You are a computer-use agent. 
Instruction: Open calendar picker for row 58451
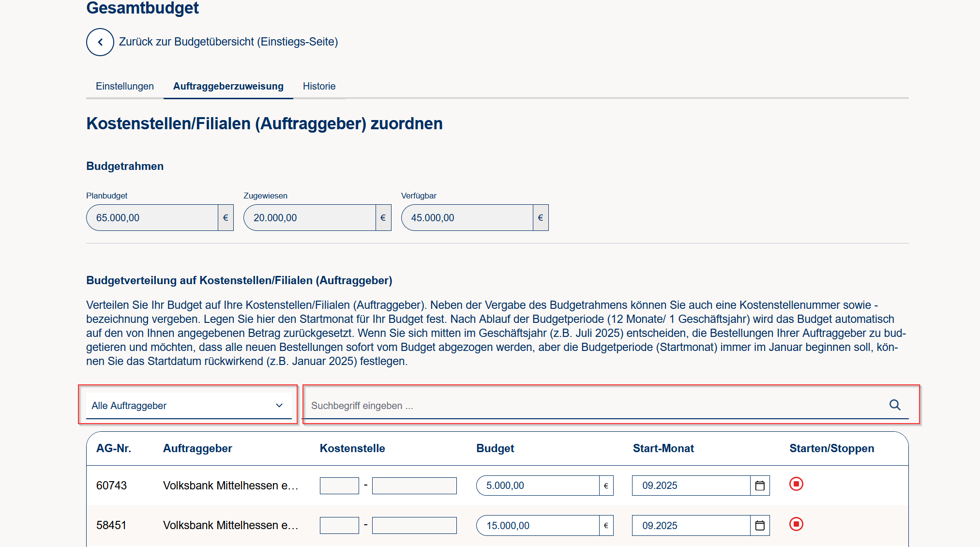760,526
